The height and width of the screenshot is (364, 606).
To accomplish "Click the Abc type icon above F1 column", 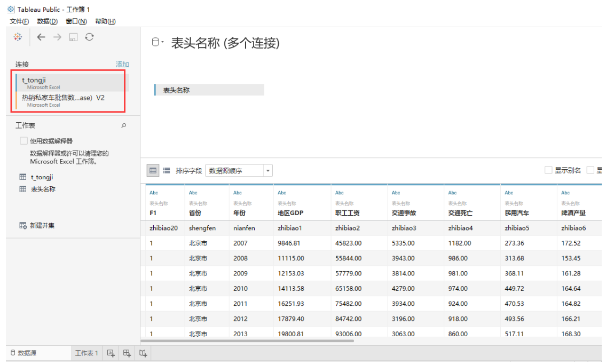I will (x=154, y=193).
